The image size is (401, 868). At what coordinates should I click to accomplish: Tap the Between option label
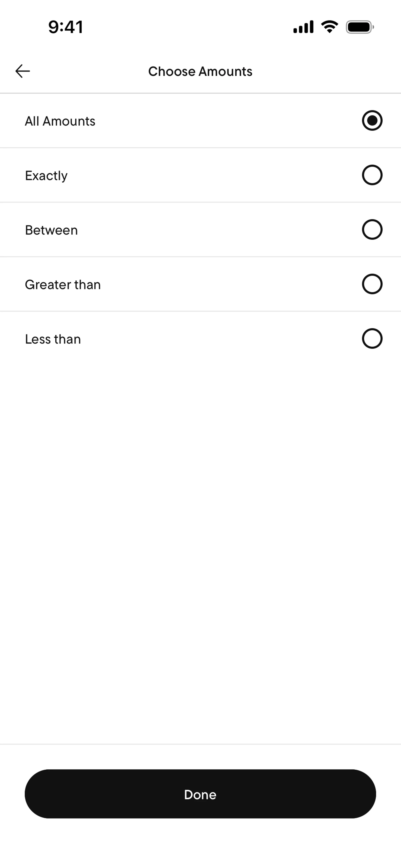51,230
